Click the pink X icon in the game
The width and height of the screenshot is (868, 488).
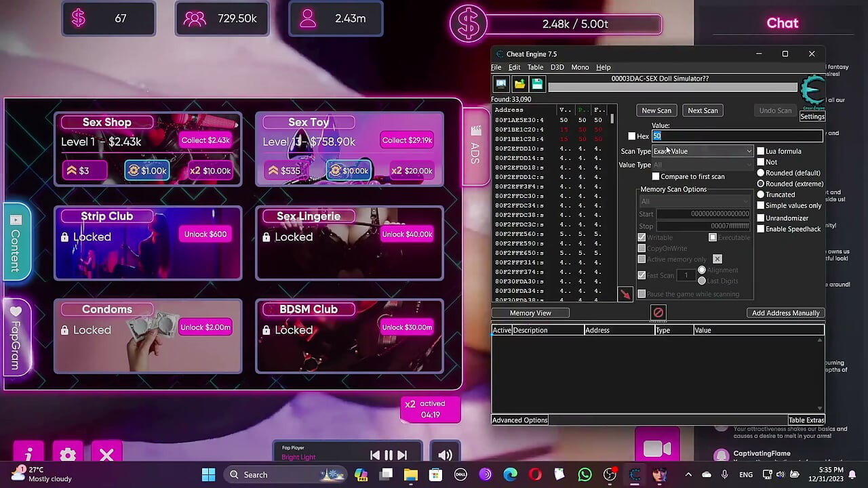point(106,453)
